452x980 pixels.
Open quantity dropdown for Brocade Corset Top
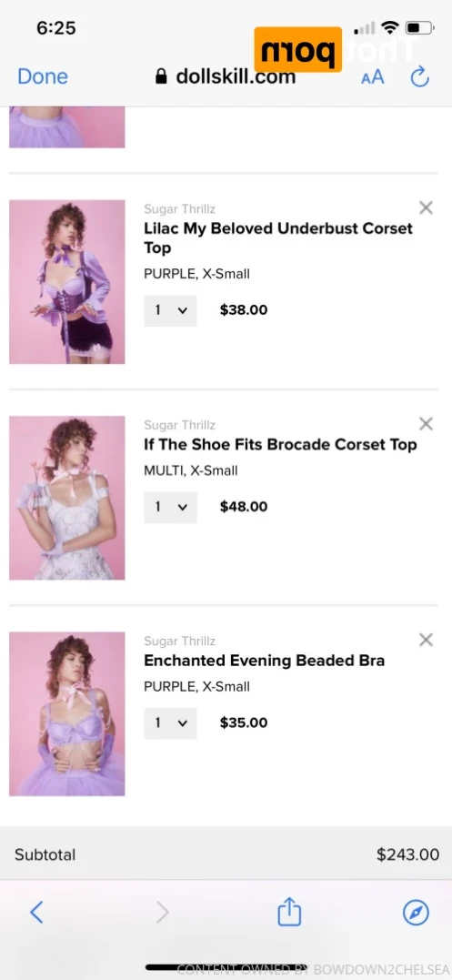coord(170,508)
